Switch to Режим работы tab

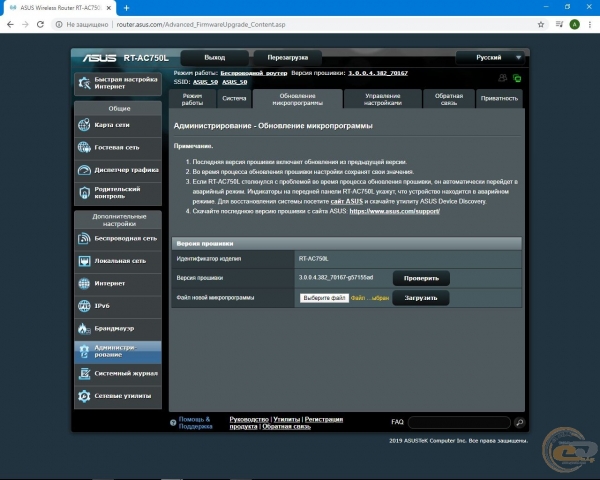pos(192,99)
